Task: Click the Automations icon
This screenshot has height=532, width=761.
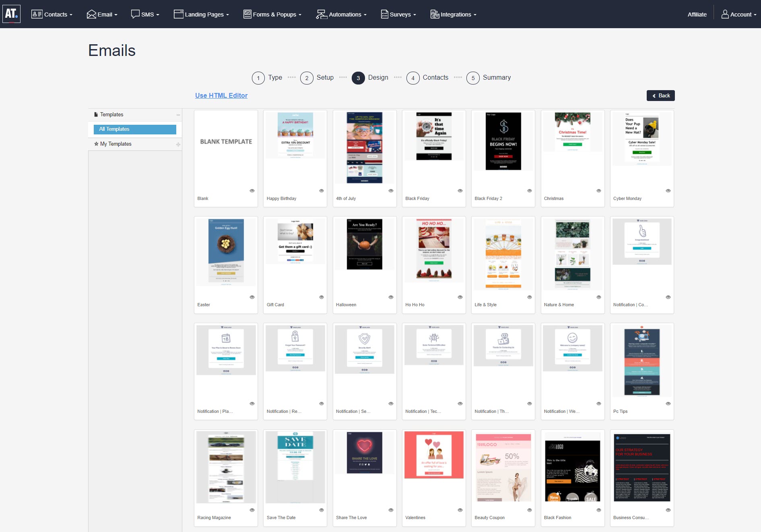Action: point(320,14)
